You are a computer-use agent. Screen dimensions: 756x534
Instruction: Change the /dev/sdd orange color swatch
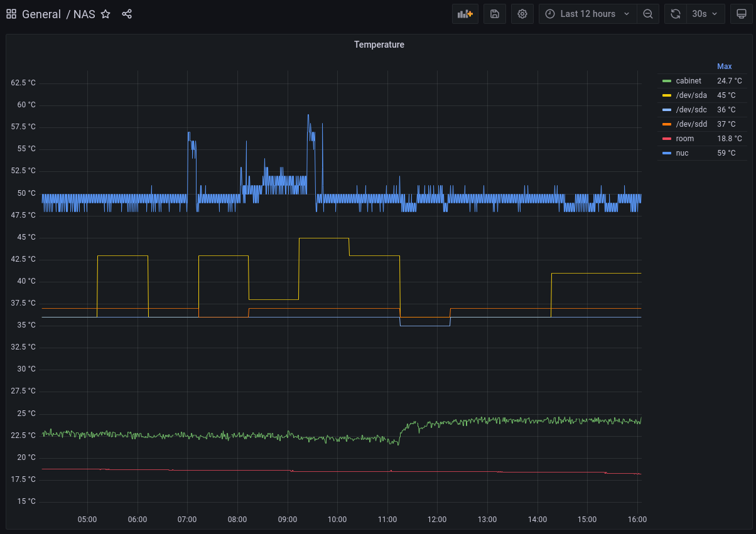pyautogui.click(x=667, y=124)
